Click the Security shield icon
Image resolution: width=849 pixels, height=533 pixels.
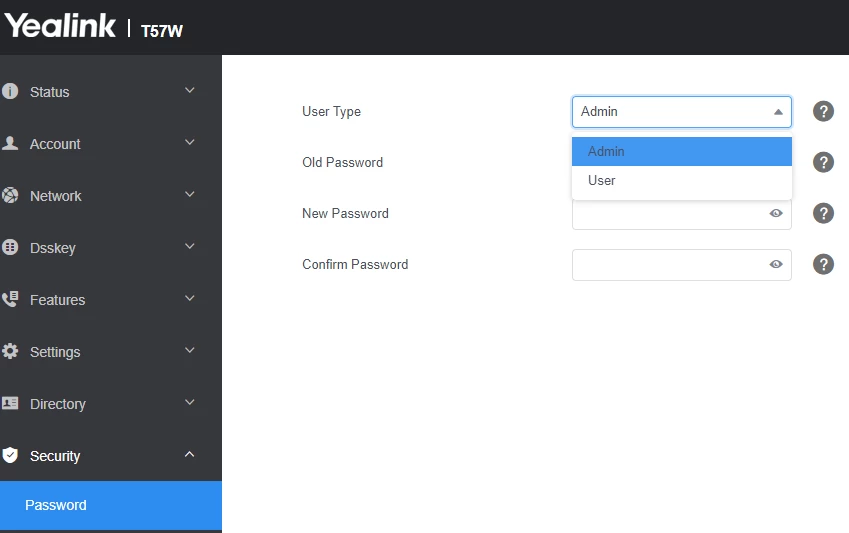[x=10, y=455]
